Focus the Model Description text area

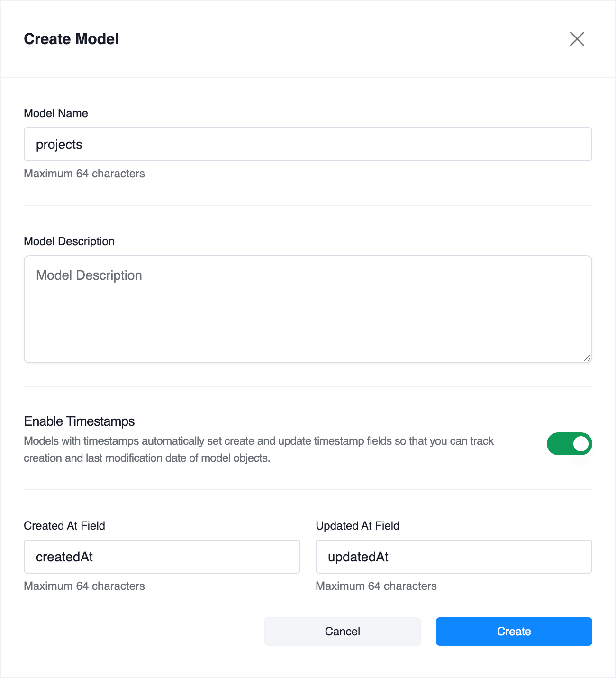[308, 309]
